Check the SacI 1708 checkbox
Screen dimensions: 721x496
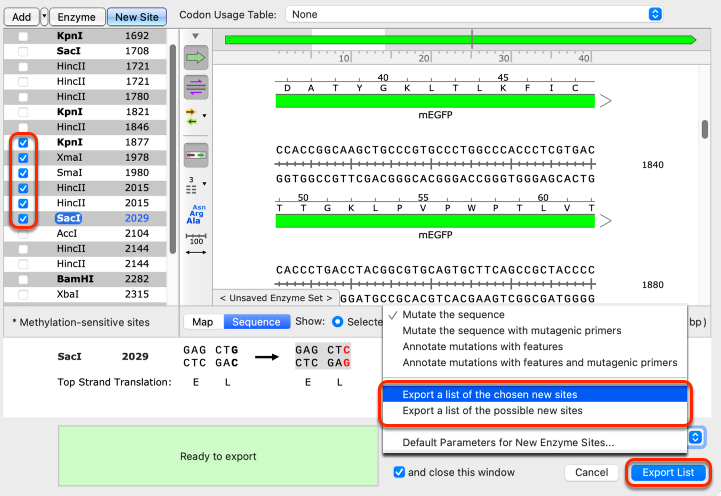point(23,51)
